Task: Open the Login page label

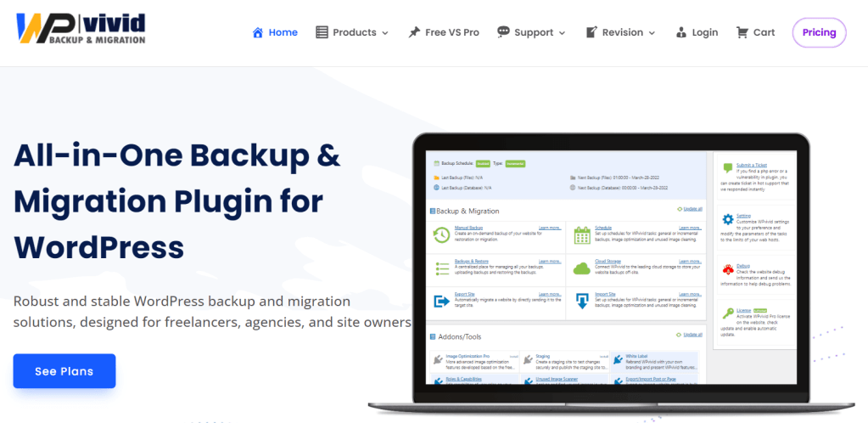Action: [705, 33]
